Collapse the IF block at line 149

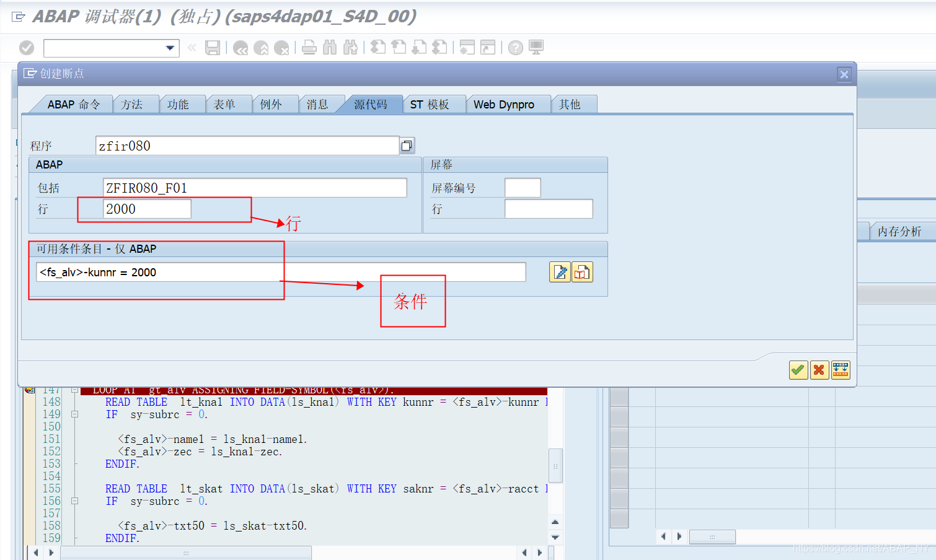pos(74,414)
